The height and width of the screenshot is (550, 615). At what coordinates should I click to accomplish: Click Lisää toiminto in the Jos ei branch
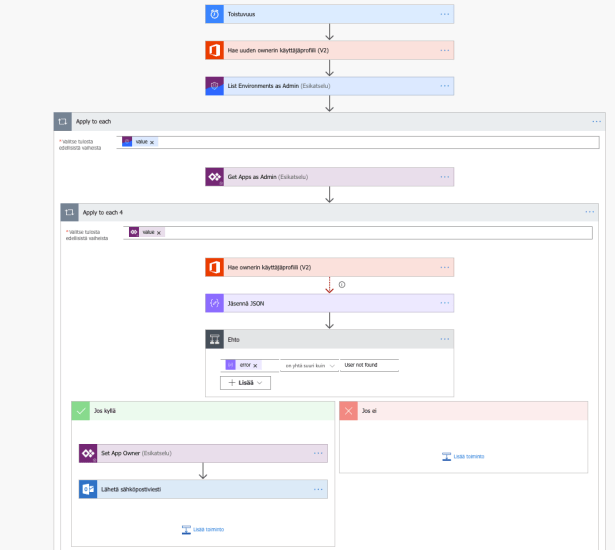coord(462,456)
